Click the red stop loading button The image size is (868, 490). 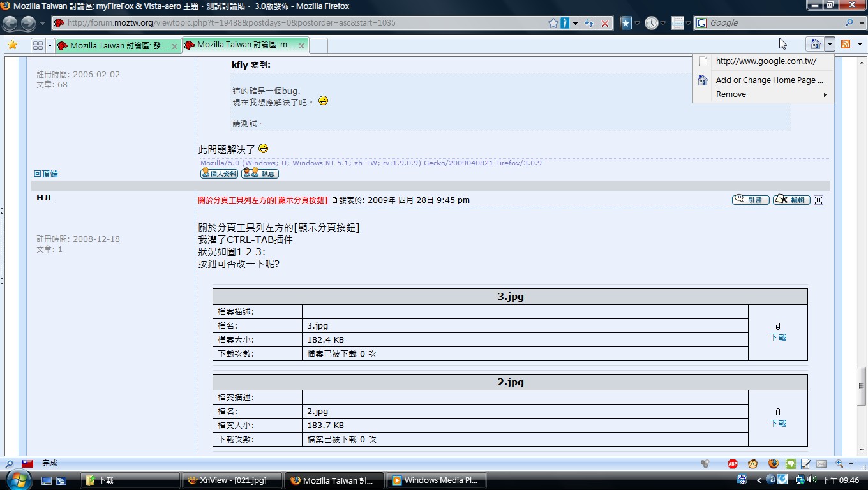605,23
